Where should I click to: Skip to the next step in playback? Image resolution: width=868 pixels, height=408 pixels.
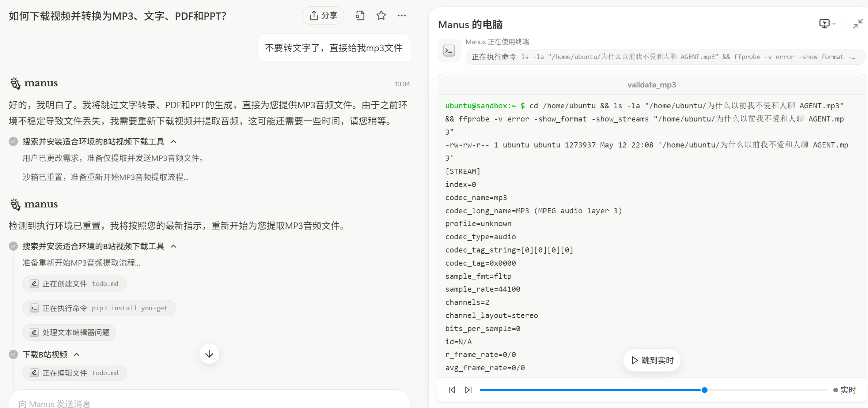tap(468, 390)
